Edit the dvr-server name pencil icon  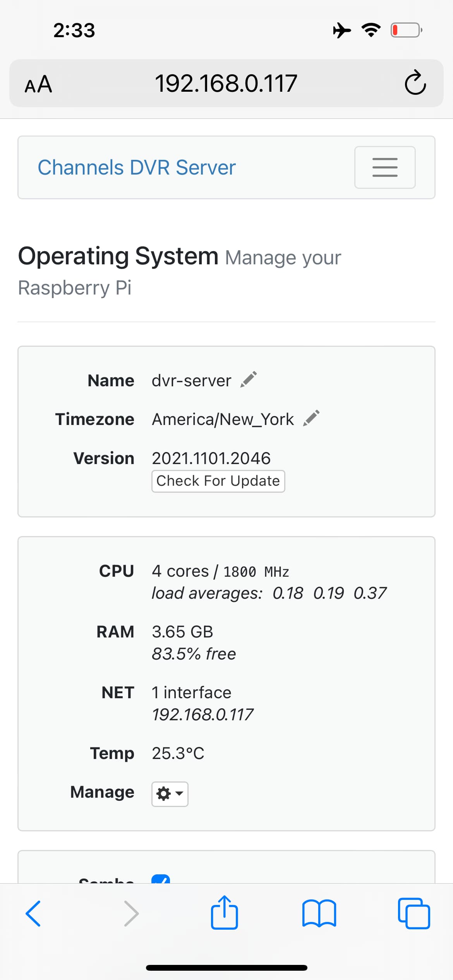(x=249, y=379)
